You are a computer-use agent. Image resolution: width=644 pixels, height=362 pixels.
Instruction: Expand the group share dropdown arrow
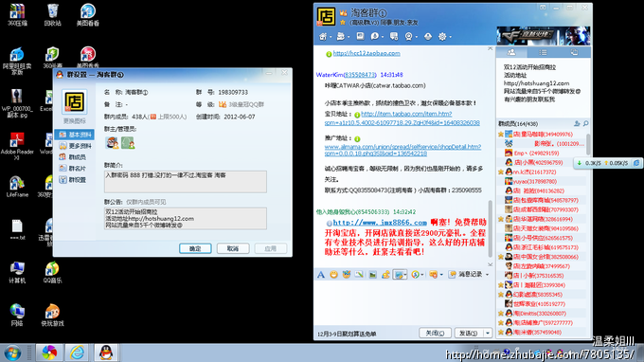point(349,37)
